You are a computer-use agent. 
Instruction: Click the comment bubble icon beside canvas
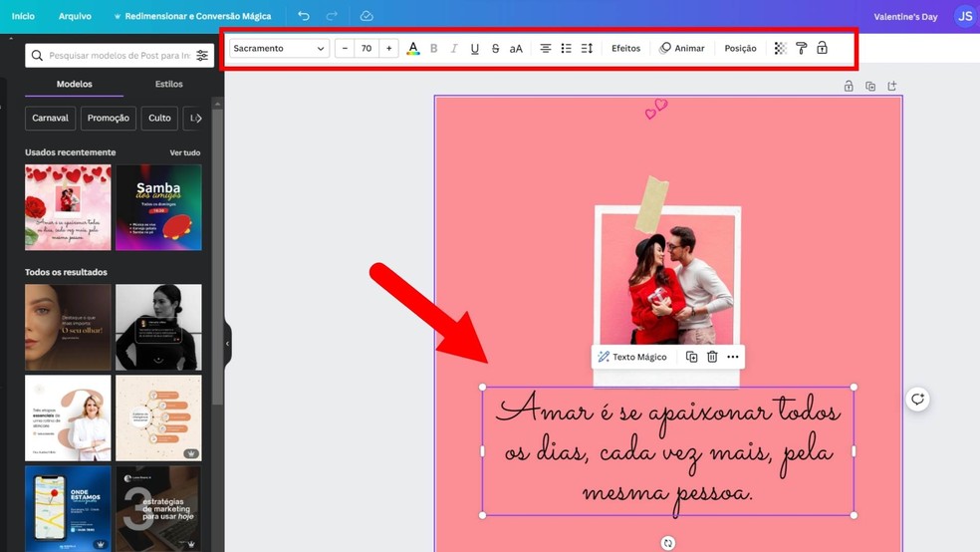[917, 399]
